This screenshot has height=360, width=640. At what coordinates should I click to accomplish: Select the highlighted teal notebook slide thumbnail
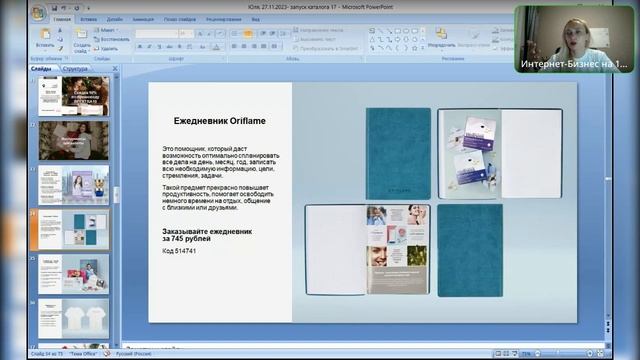coord(74,229)
